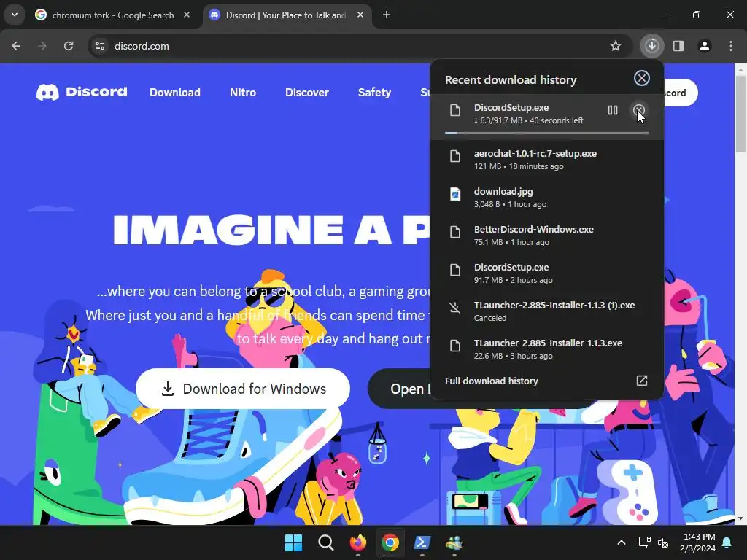Open the clock showing 1:43 PM
747x560 pixels.
(697, 542)
